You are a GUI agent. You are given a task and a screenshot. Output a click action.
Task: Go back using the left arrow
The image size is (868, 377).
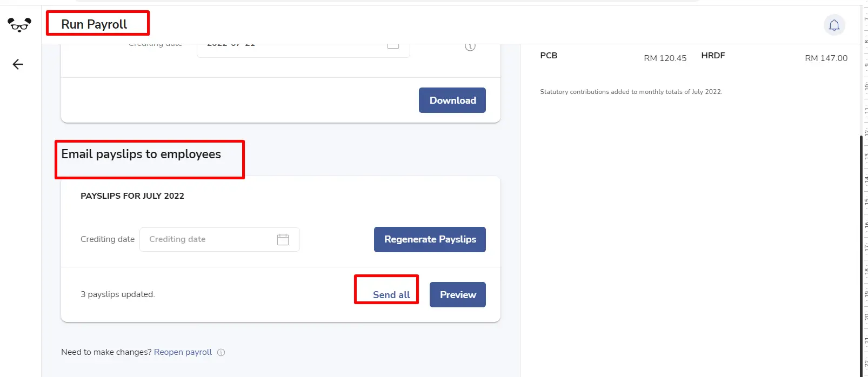tap(18, 64)
